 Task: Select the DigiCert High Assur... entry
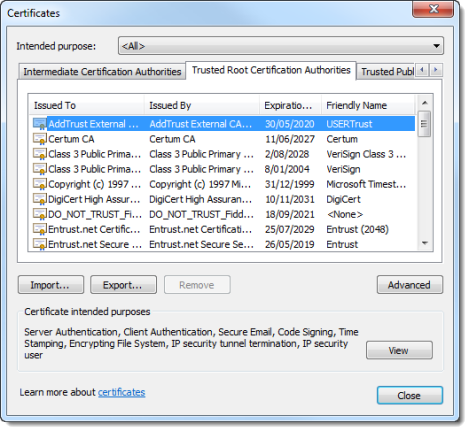click(x=94, y=199)
